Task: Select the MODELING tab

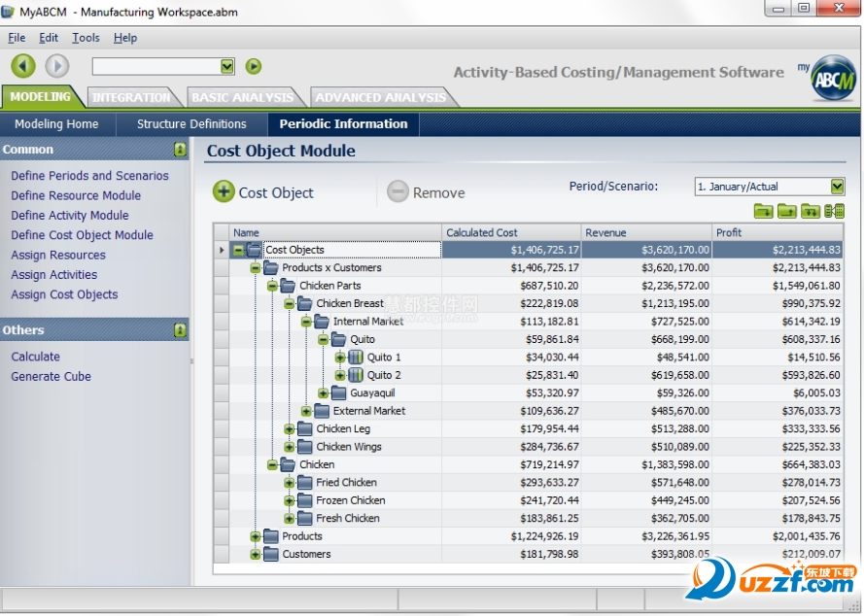Action: [41, 97]
